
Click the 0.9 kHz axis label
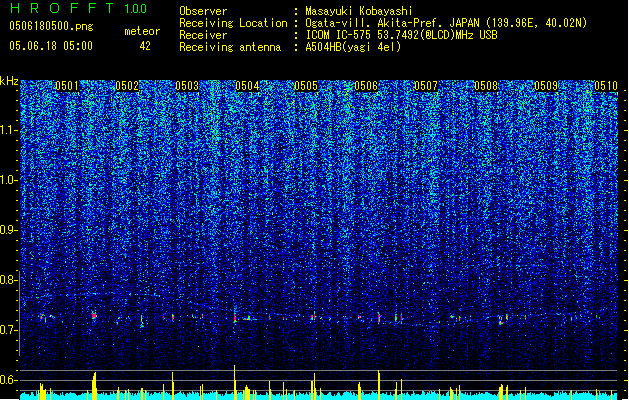point(8,230)
